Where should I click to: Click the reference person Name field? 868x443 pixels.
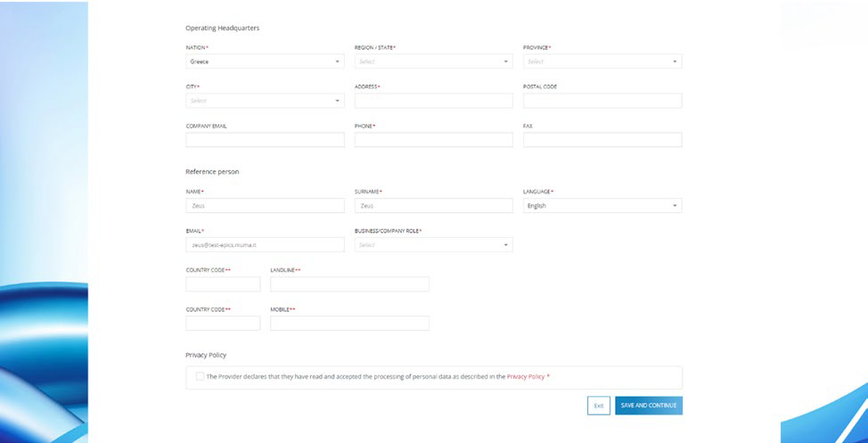(x=265, y=206)
